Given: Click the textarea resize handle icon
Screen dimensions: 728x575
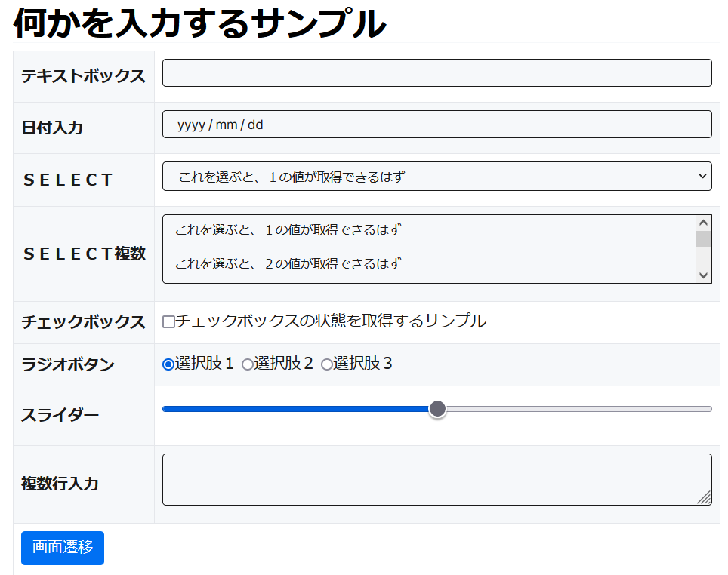Looking at the screenshot, I should [705, 497].
